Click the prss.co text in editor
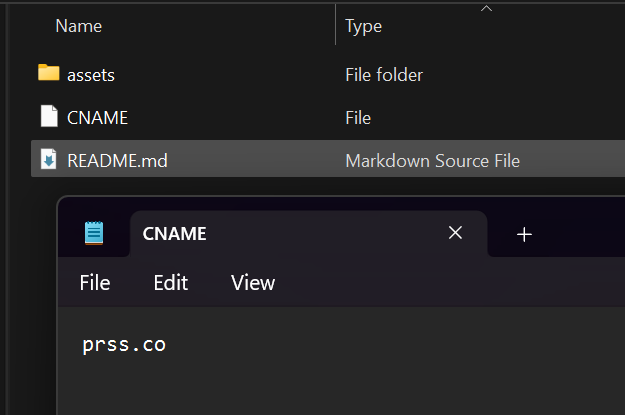This screenshot has width=625, height=415. tap(124, 344)
